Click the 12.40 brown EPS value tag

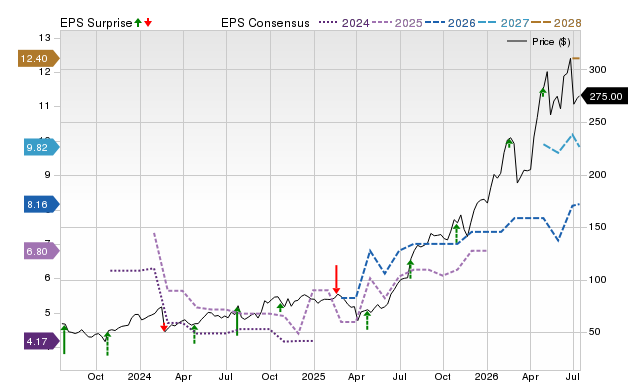(x=39, y=58)
